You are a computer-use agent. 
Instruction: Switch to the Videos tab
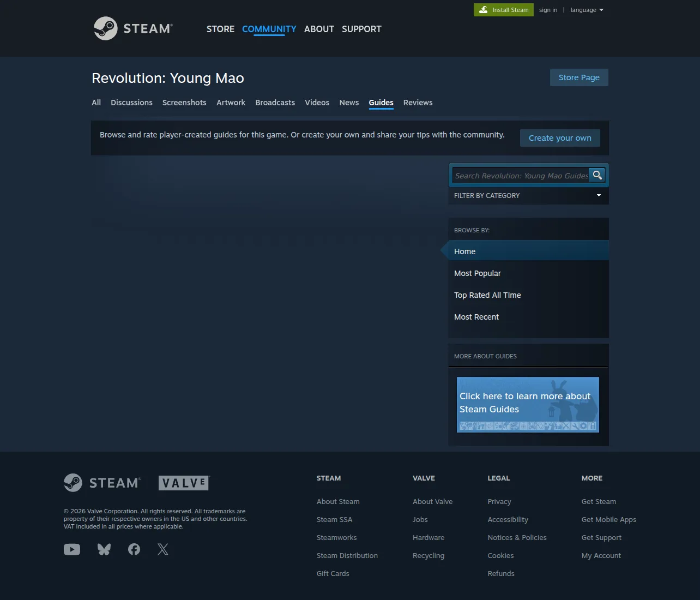coord(317,103)
